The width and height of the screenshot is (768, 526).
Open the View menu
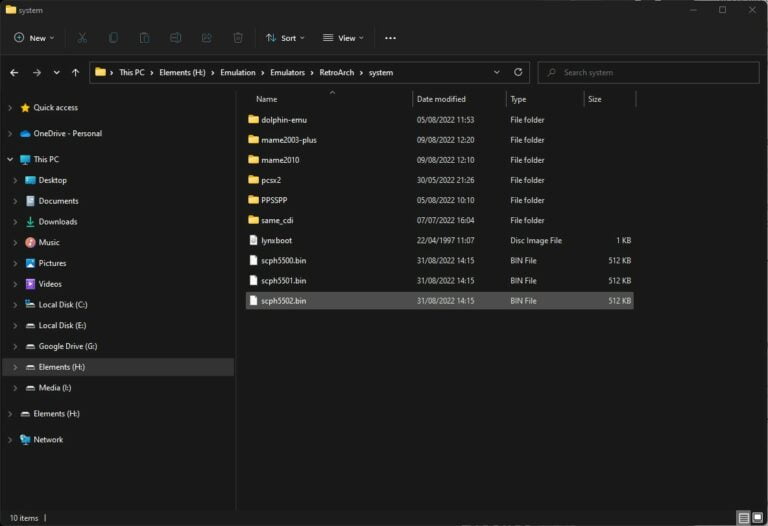coord(344,38)
